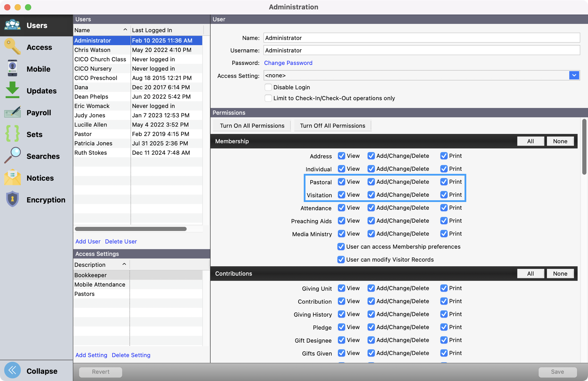
Task: Toggle the Name column sort arrow
Action: [125, 30]
